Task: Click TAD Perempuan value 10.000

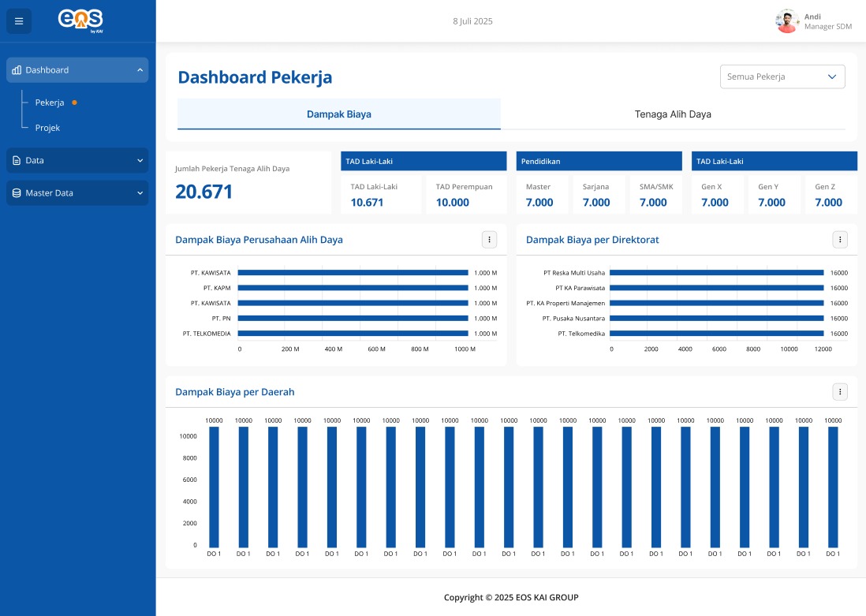Action: point(453,203)
